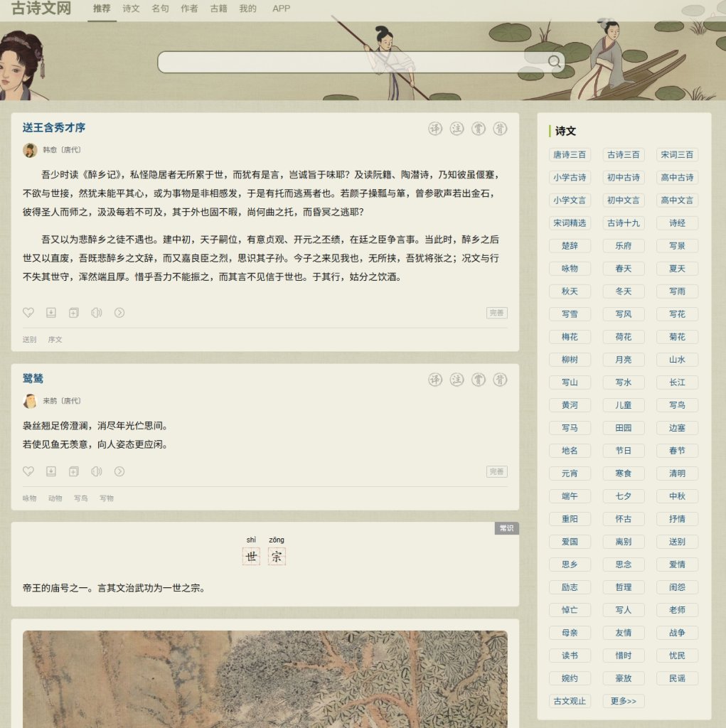Image resolution: width=726 pixels, height=728 pixels.
Task: Favorite 送王含秀才序 with the heart icon
Action: (28, 313)
